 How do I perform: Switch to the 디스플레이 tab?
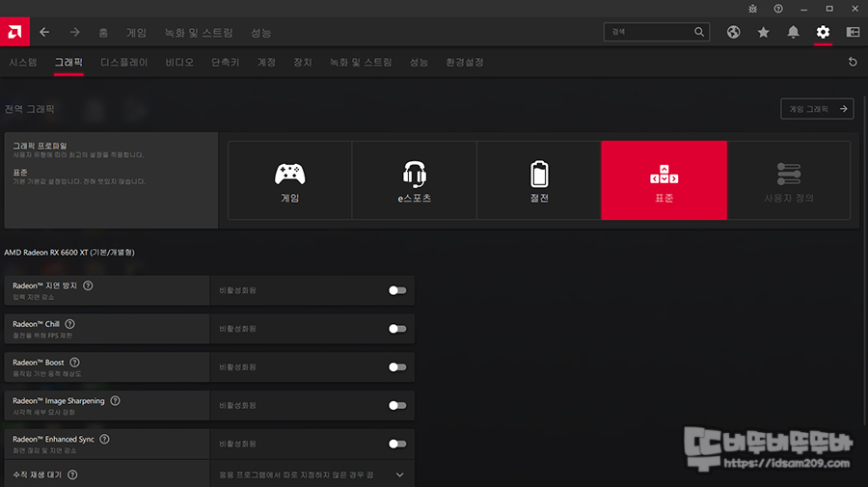coord(124,62)
